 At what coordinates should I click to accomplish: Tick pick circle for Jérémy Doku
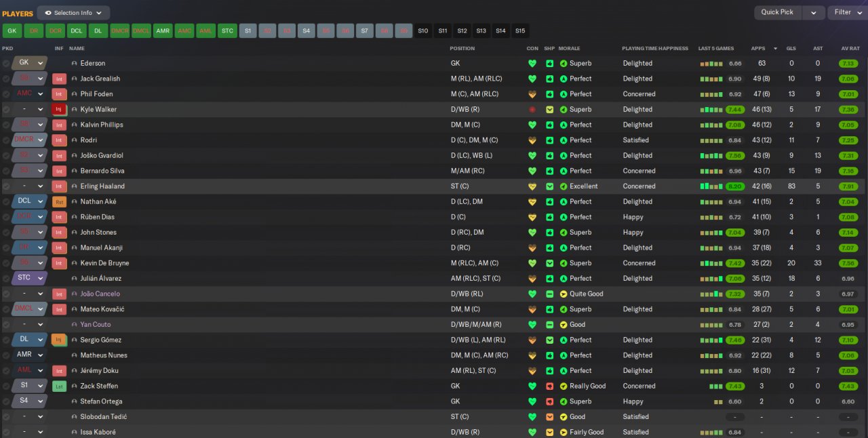tap(6, 371)
